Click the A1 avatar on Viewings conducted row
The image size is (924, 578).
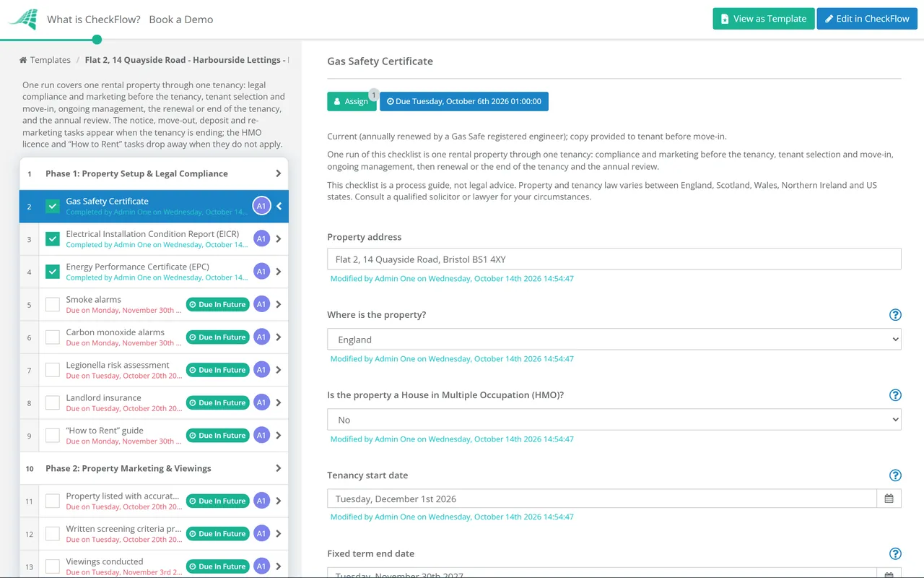pyautogui.click(x=261, y=566)
